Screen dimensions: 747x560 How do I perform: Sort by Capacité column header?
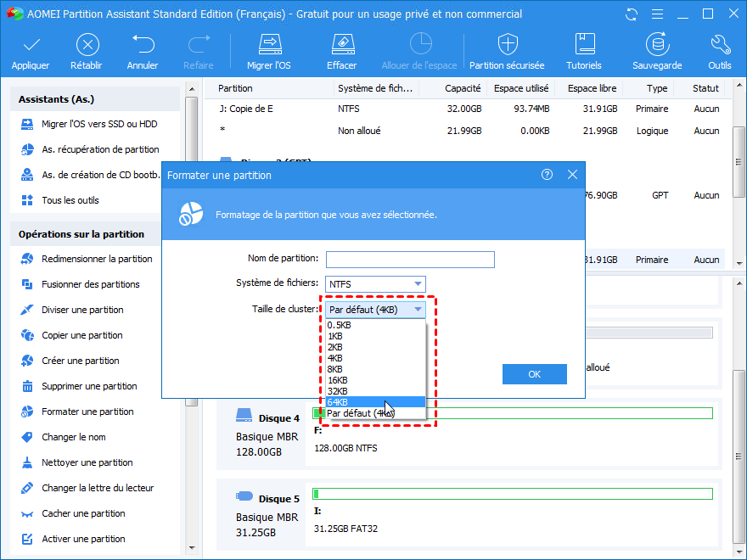(463, 88)
